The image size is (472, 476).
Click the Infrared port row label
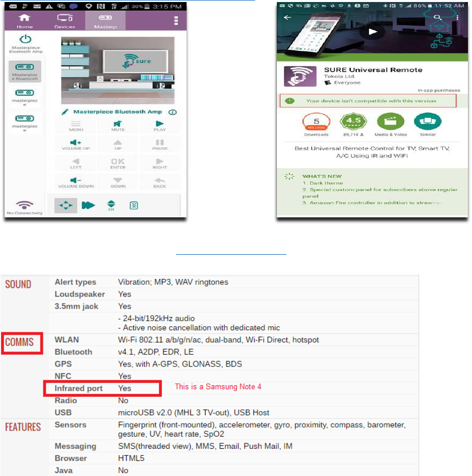(x=78, y=388)
